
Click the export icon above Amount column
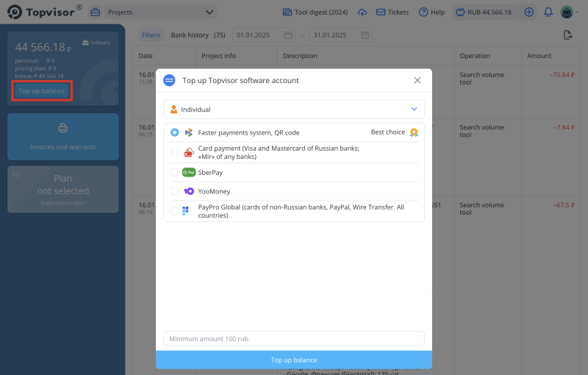click(567, 35)
